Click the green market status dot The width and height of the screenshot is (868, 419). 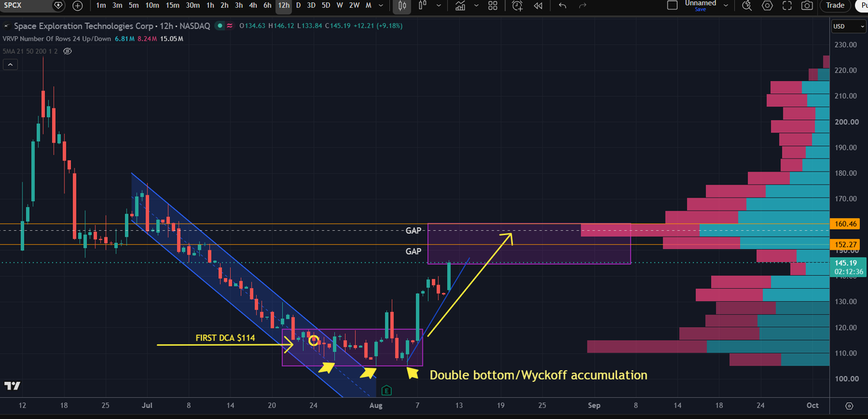click(219, 25)
